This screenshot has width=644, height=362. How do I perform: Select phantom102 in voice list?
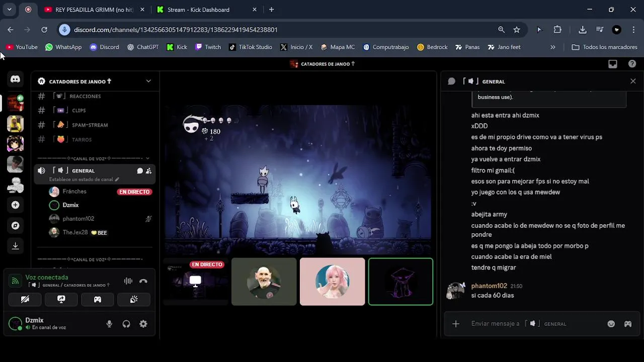100,219
